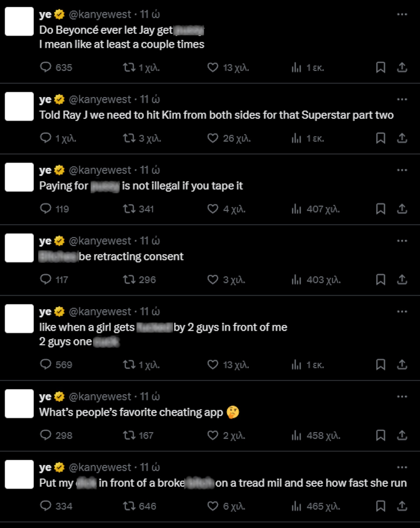Expand more options for the treadmill tweet

[402, 467]
